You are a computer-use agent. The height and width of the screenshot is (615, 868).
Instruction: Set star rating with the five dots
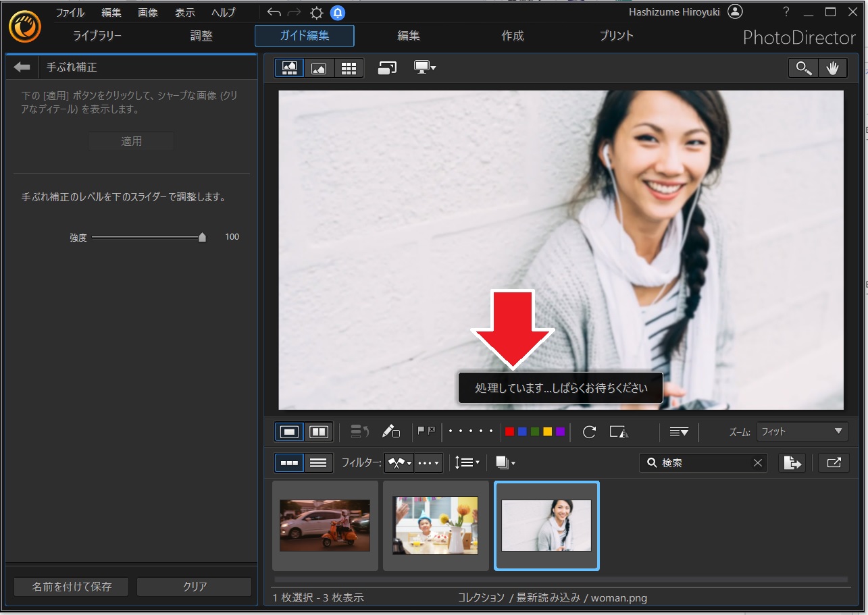(471, 431)
